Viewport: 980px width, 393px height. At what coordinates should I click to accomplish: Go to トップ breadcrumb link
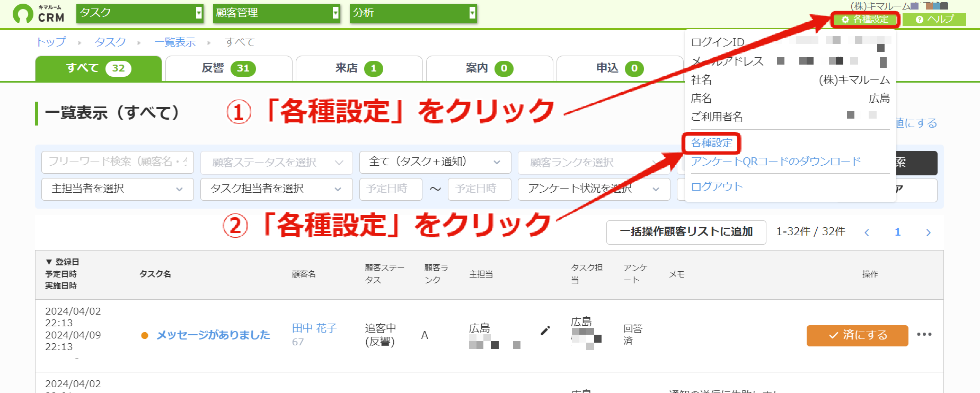point(51,42)
